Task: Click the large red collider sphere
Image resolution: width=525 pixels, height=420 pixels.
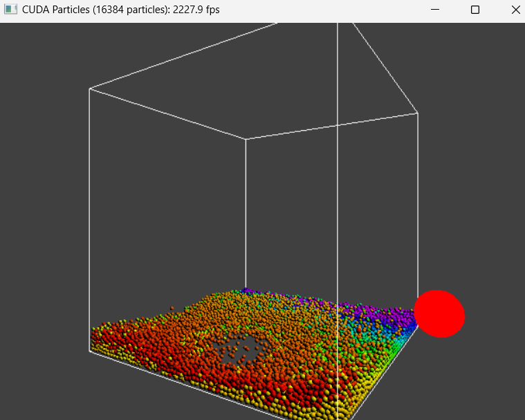Action: [x=439, y=314]
